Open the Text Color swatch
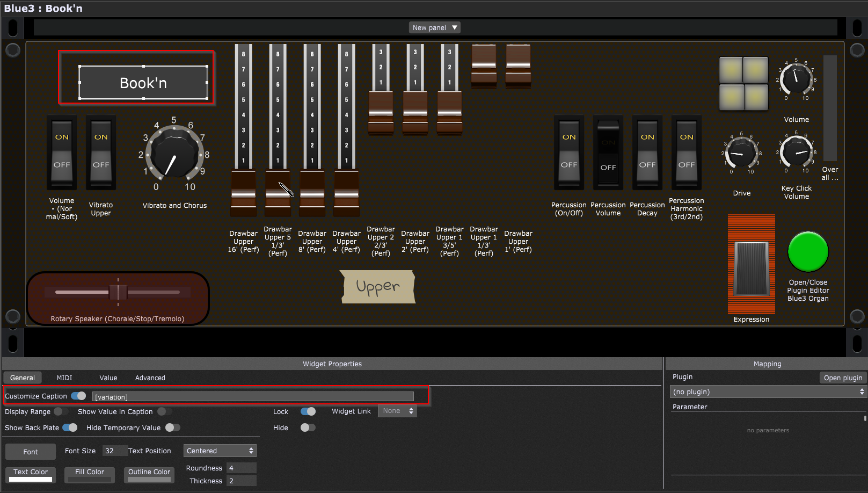This screenshot has width=868, height=493. [31, 475]
